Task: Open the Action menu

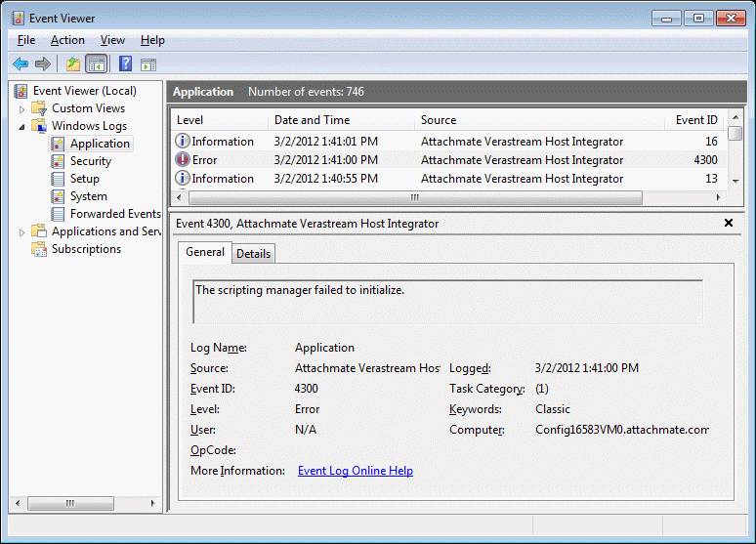Action: [x=67, y=40]
